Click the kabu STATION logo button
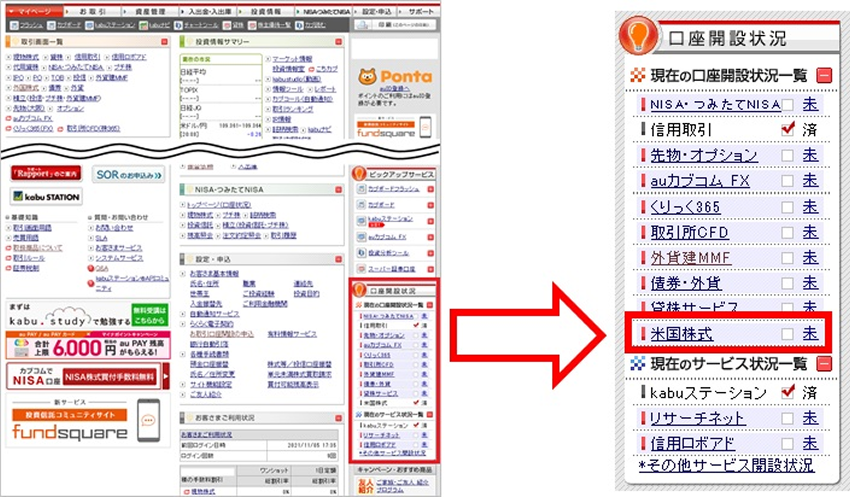The width and height of the screenshot is (850, 497). [46, 196]
